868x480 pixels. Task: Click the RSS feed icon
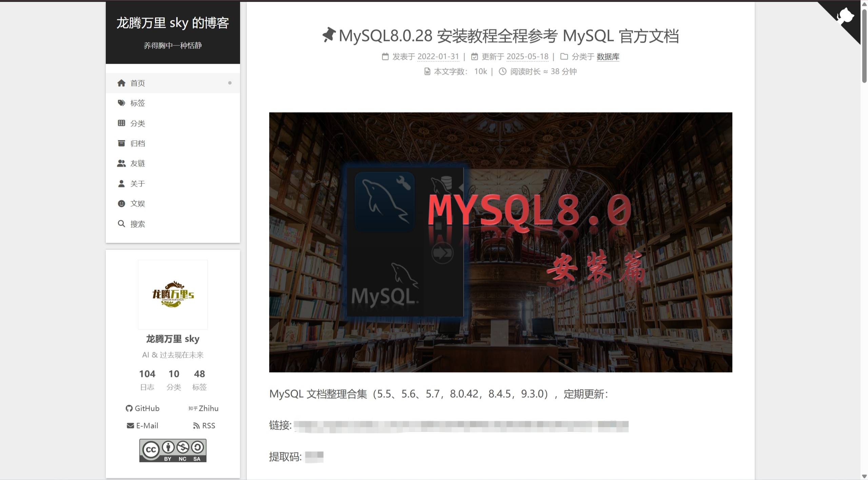pyautogui.click(x=196, y=426)
